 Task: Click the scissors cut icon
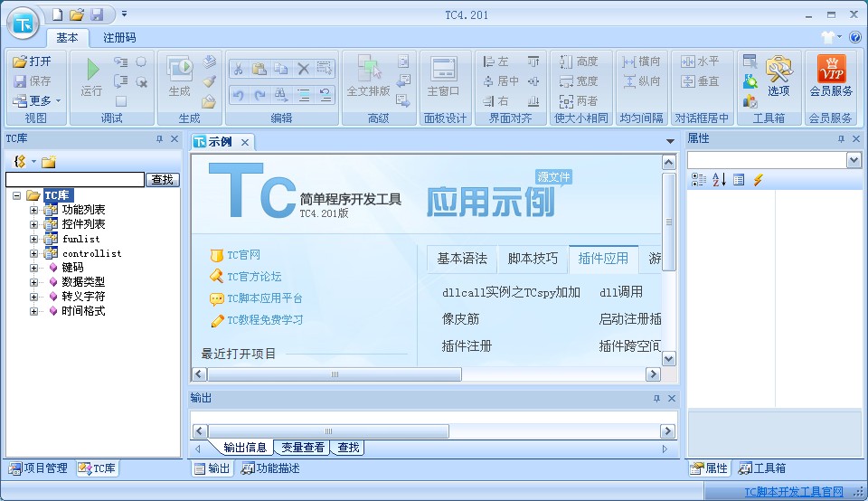coord(238,69)
